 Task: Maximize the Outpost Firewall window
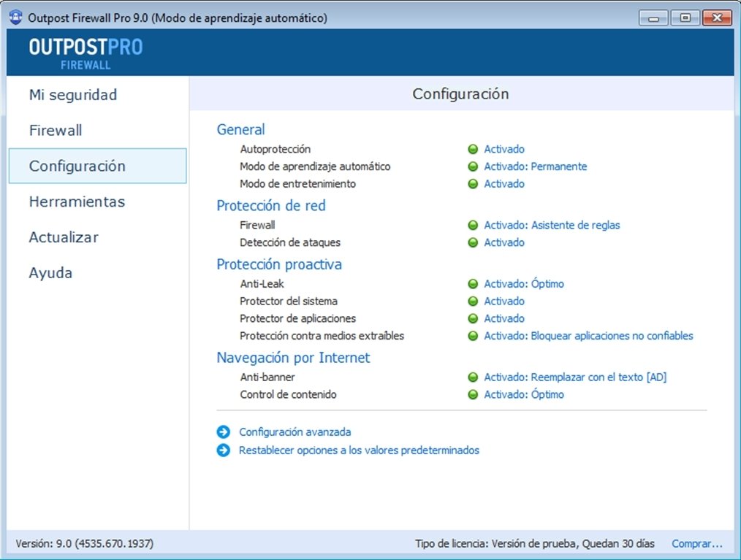685,18
